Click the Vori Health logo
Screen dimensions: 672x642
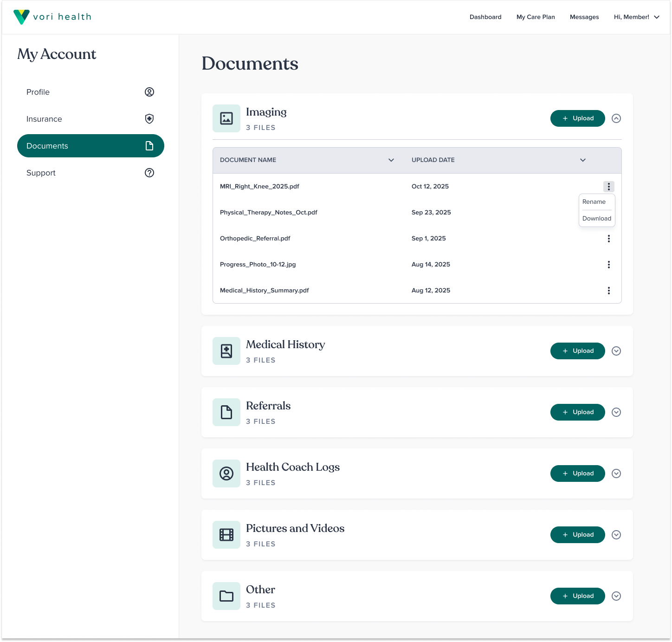(x=52, y=17)
